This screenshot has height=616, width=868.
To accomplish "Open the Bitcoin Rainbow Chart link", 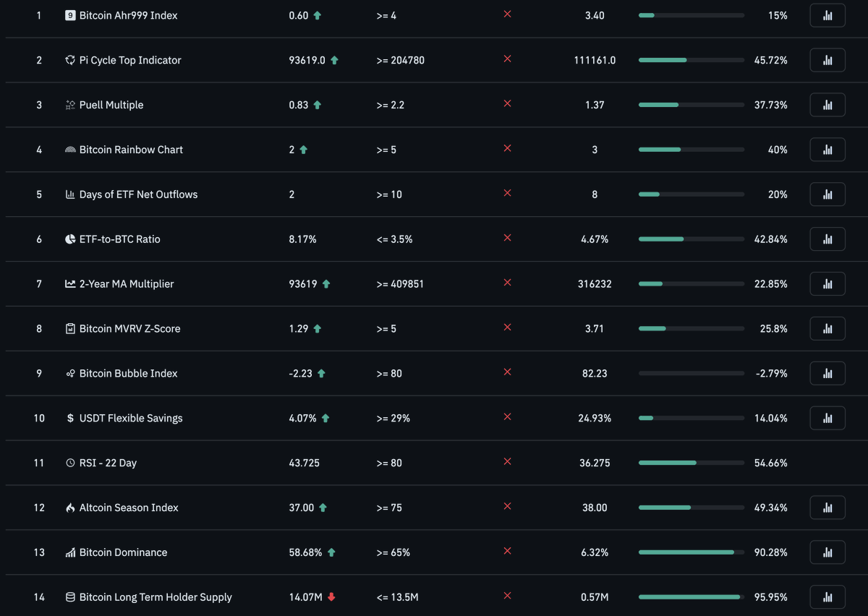I will [x=131, y=150].
